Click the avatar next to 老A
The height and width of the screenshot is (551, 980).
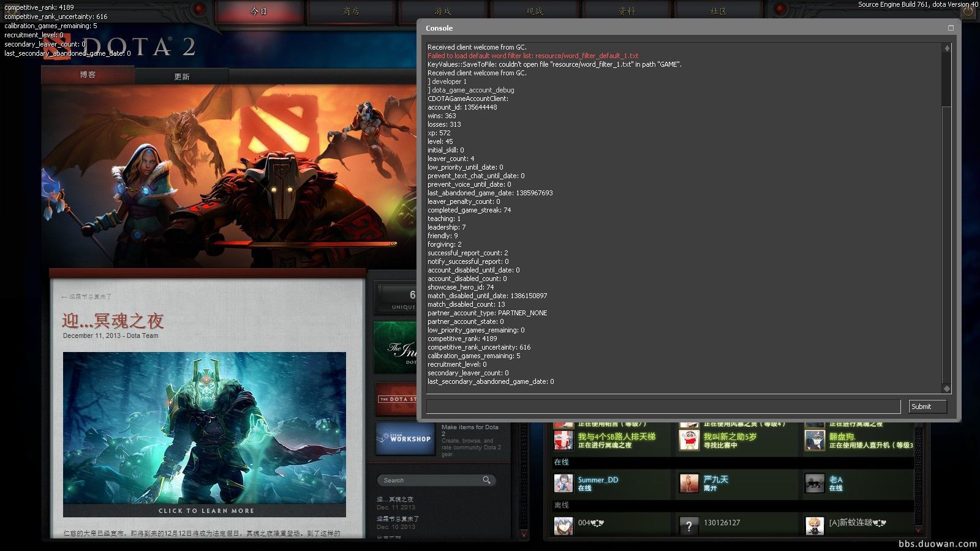point(814,483)
